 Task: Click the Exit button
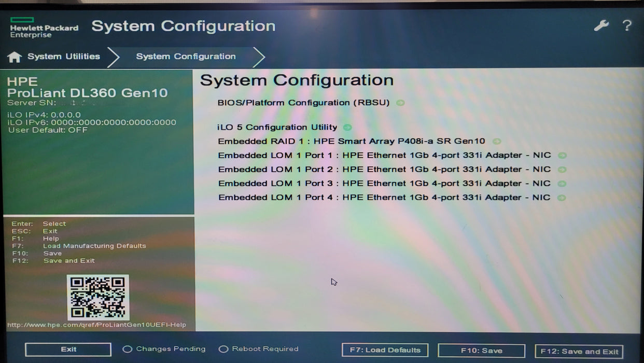click(68, 350)
